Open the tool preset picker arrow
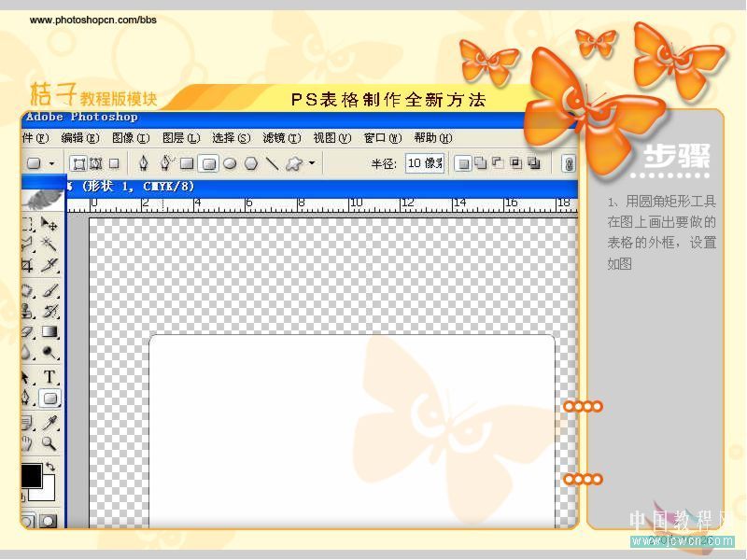 pyautogui.click(x=51, y=164)
